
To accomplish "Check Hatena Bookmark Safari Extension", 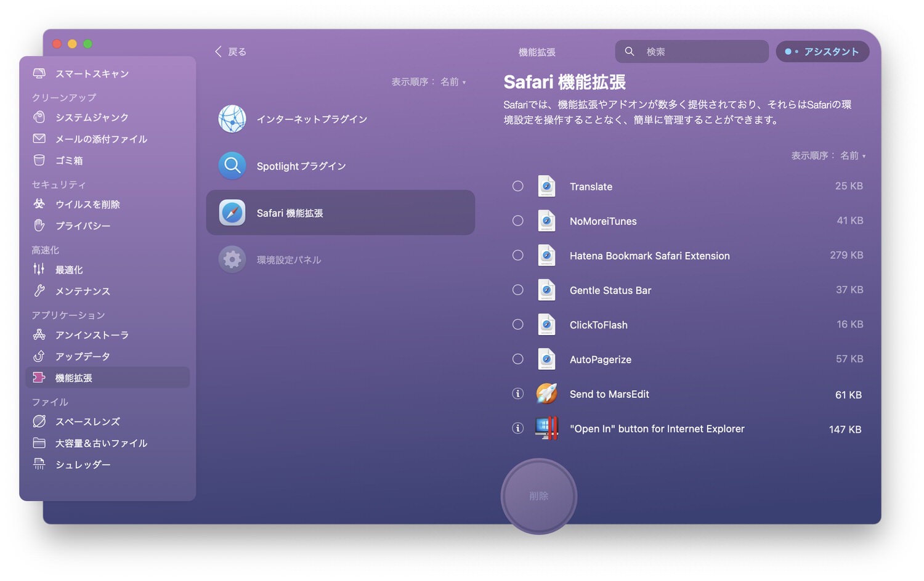I will [518, 255].
